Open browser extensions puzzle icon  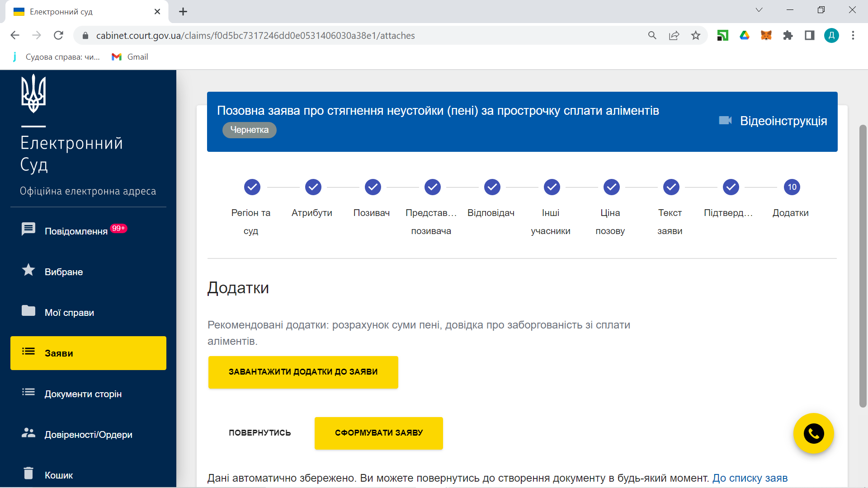[x=788, y=35]
